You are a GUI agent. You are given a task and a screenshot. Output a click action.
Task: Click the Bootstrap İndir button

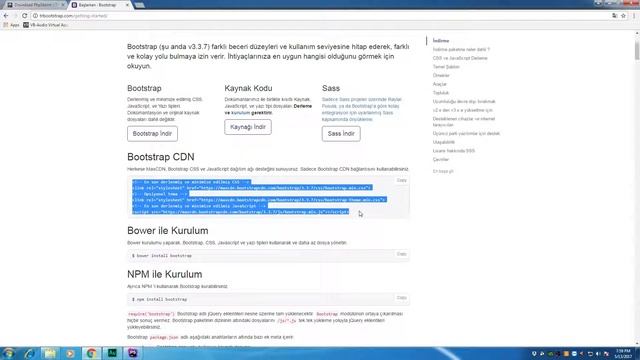(152, 133)
